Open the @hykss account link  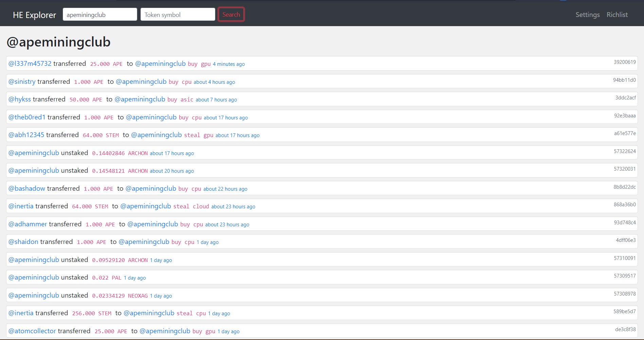click(20, 99)
